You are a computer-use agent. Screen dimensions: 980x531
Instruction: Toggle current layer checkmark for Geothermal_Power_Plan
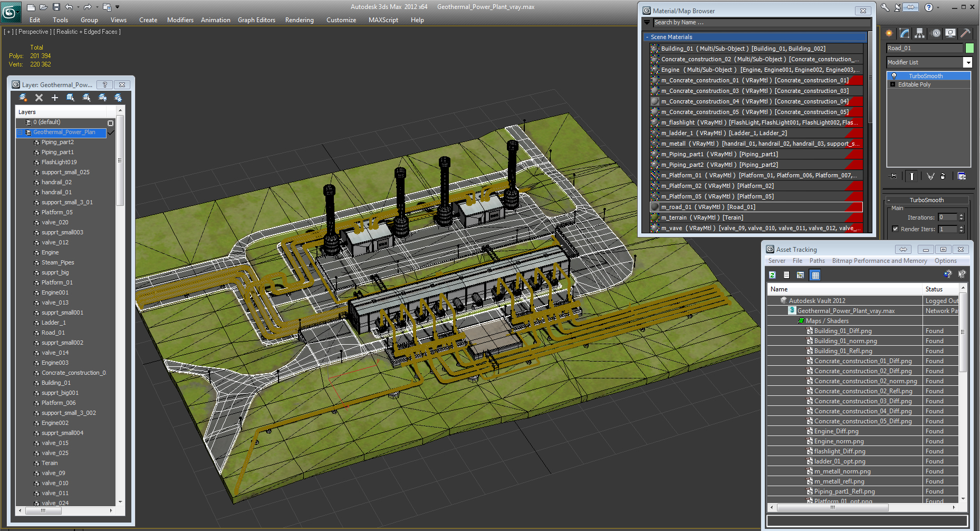coord(111,132)
